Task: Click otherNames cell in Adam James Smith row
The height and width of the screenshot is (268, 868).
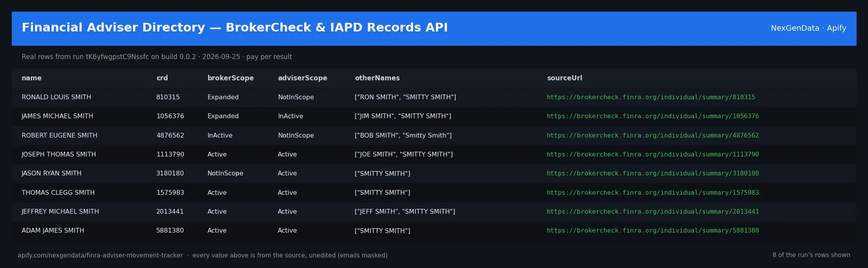Action: pos(382,230)
